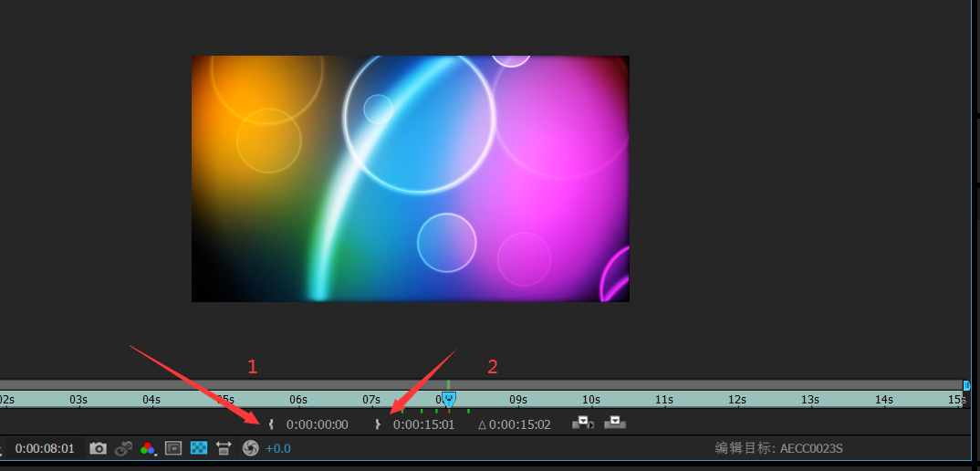Click the Overlay Edit icon
Screen dimensions: 980x471
(615, 424)
